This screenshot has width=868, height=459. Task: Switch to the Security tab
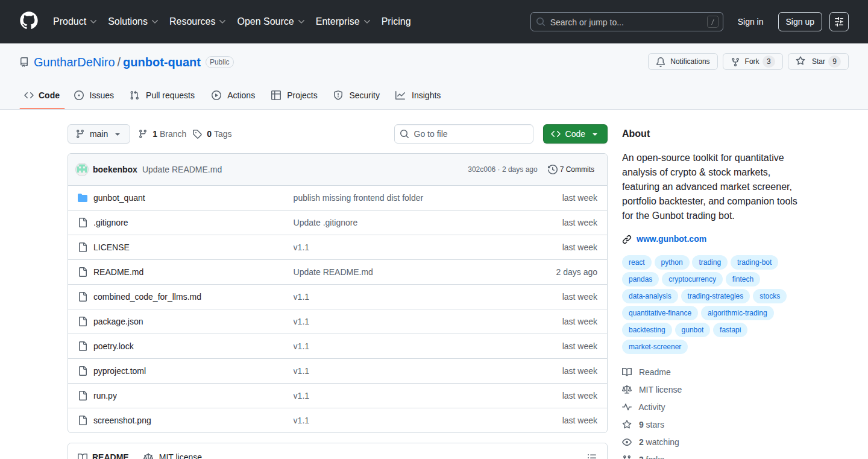pos(356,95)
